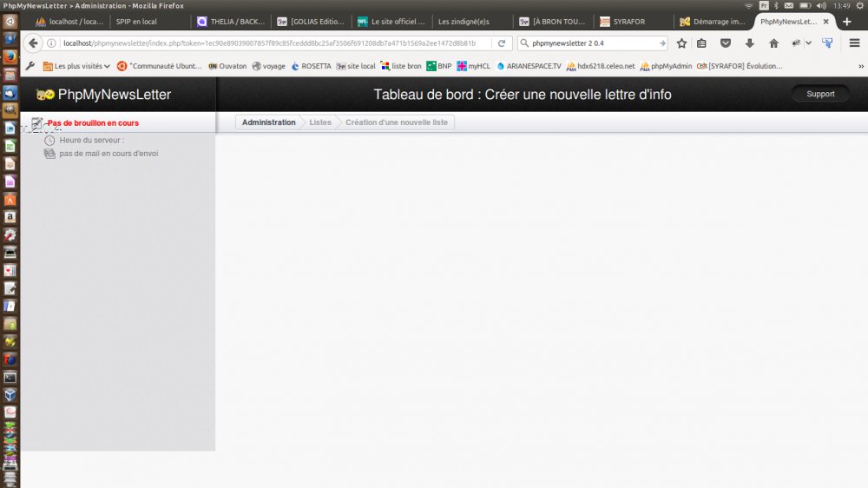Switch to the 'SPIP en local' tab

pyautogui.click(x=136, y=22)
